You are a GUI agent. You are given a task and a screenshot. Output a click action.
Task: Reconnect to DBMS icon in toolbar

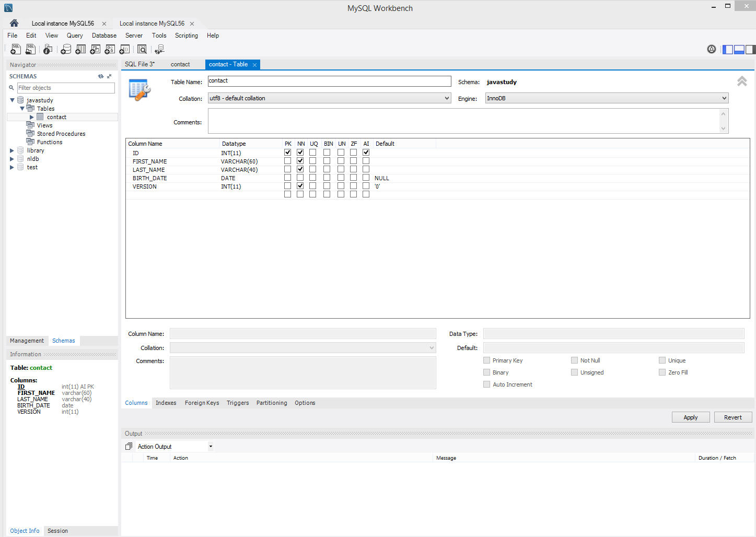pos(159,49)
